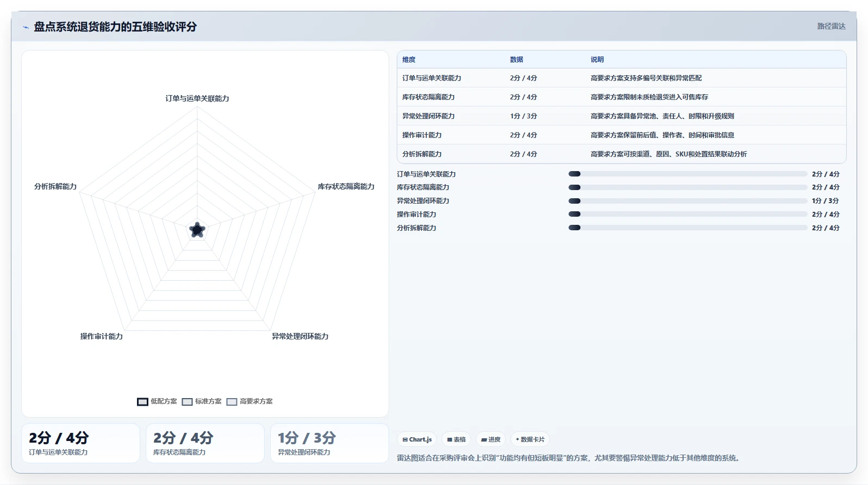Toggle the 低配方案 legend swatch
Viewport: 868px width, 485px height.
(142, 402)
